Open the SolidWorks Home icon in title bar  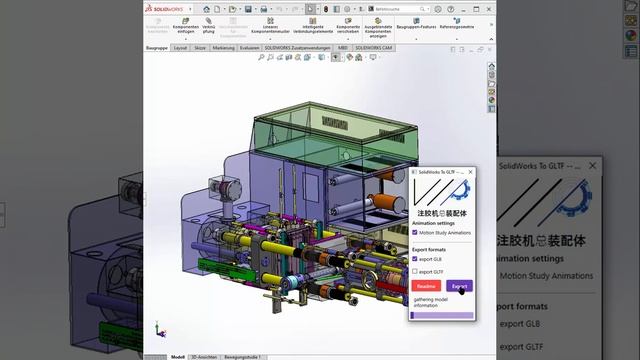pos(207,9)
